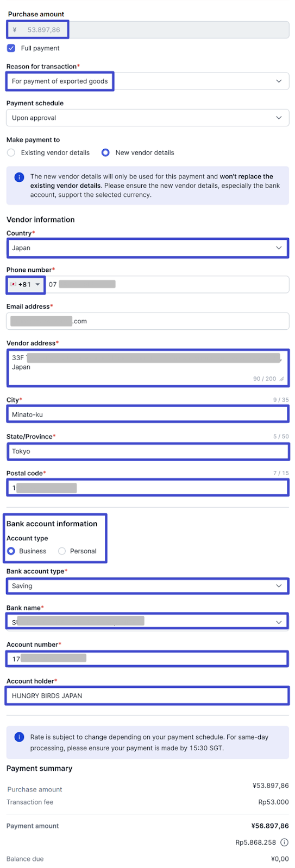Click the Account holder field
The width and height of the screenshot is (295, 868).
click(148, 695)
